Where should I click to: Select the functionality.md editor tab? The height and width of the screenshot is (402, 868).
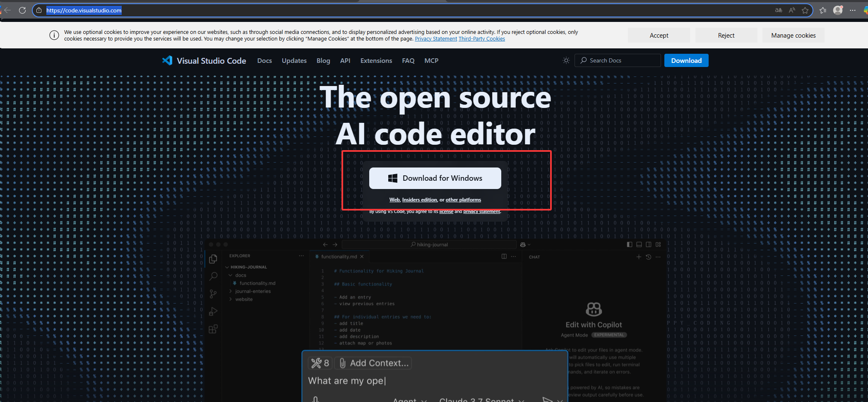click(x=339, y=257)
